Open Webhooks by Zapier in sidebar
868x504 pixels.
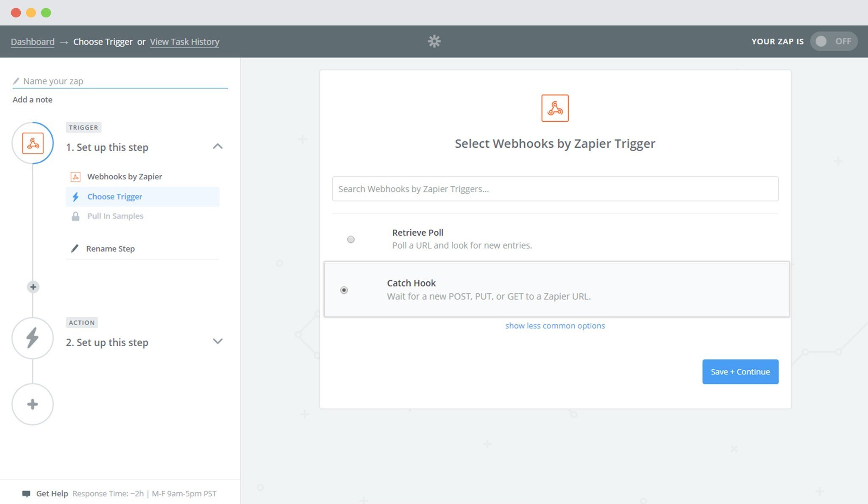[142, 176]
